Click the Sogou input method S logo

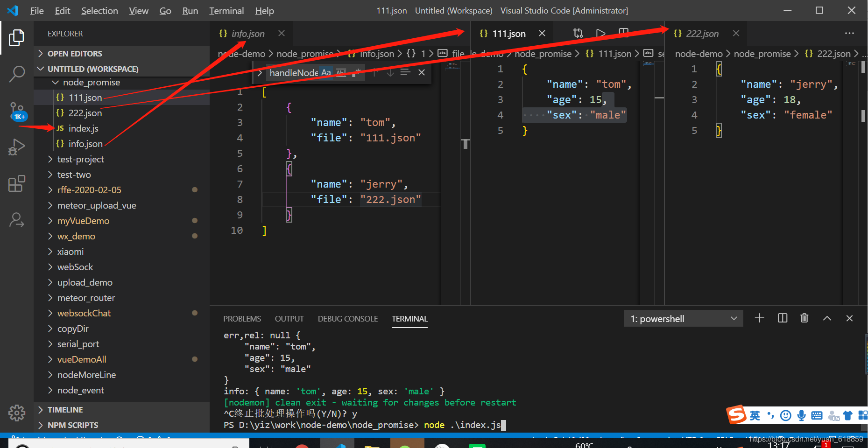[736, 414]
